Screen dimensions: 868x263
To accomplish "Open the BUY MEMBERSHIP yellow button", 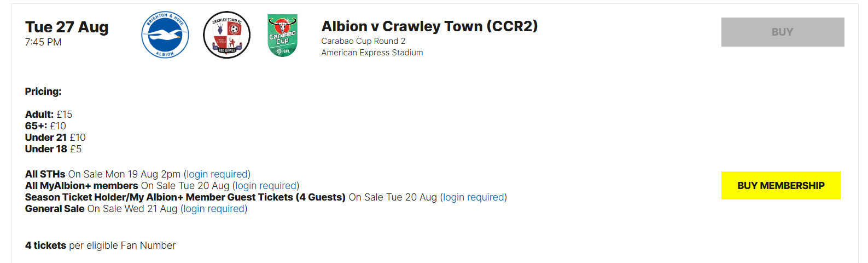I will [781, 185].
